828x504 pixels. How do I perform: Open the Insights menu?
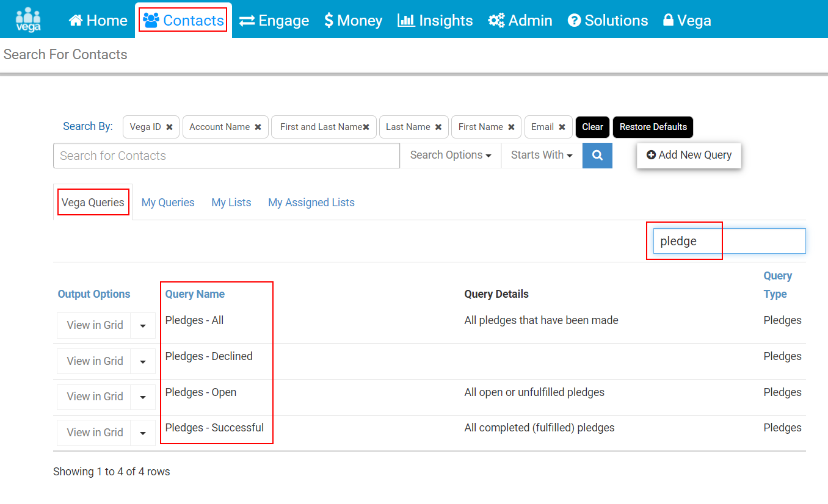pyautogui.click(x=435, y=20)
